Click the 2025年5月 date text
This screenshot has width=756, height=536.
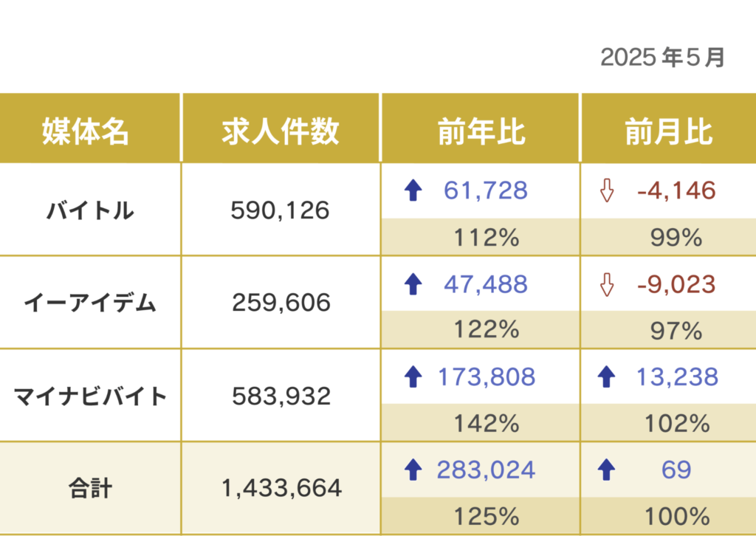coord(662,58)
